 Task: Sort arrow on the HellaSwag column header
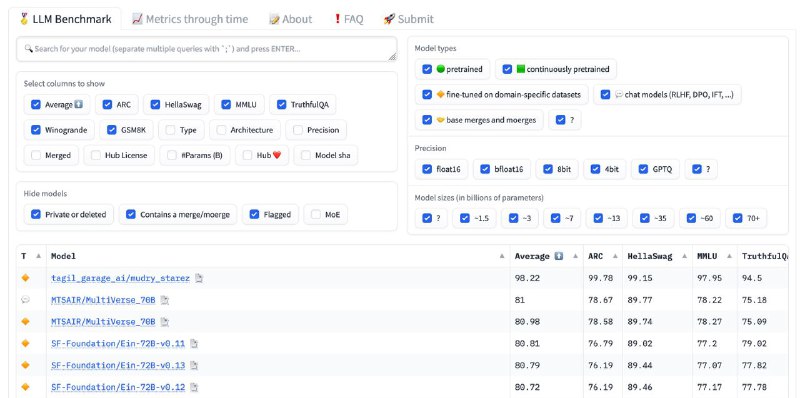pos(684,256)
